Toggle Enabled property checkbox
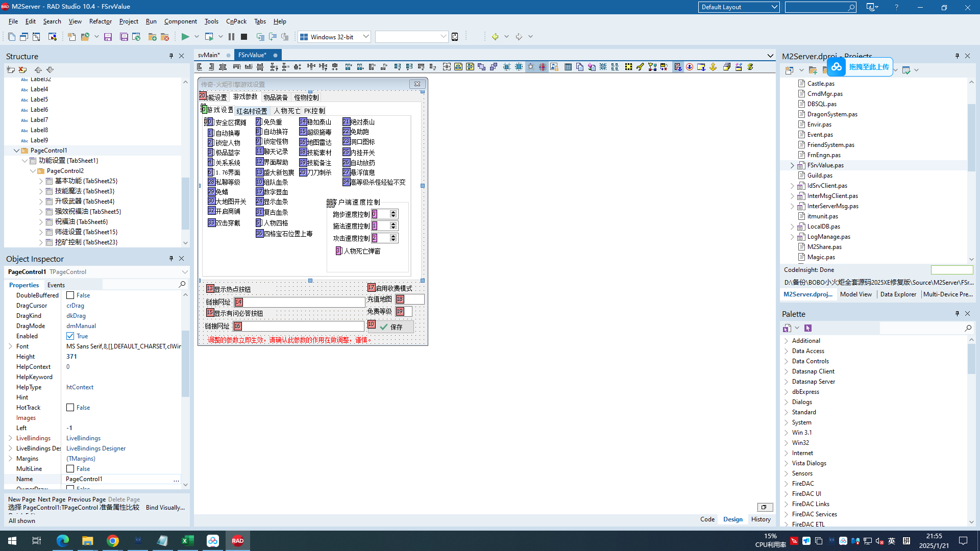Screen dimensions: 980x551 pos(70,336)
